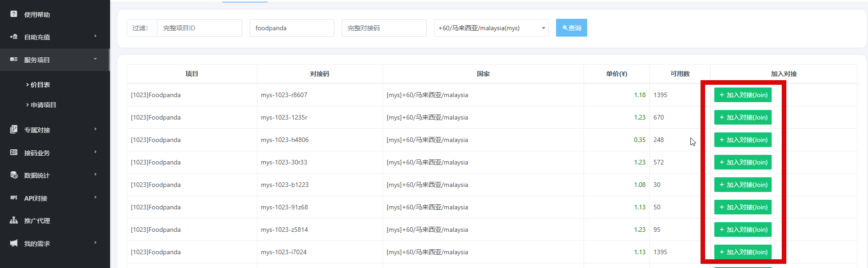Click the API icon next to API对接
The width and height of the screenshot is (868, 268).
[14, 198]
